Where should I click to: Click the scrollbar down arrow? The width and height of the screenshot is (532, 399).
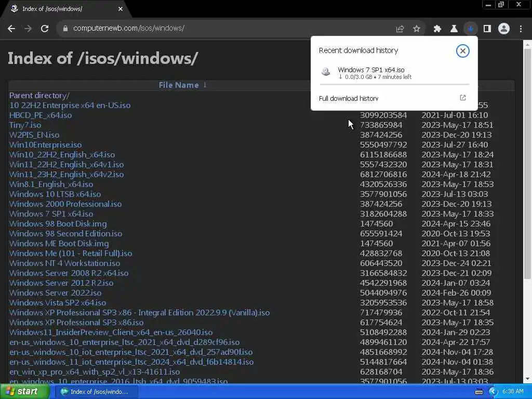click(x=527, y=379)
